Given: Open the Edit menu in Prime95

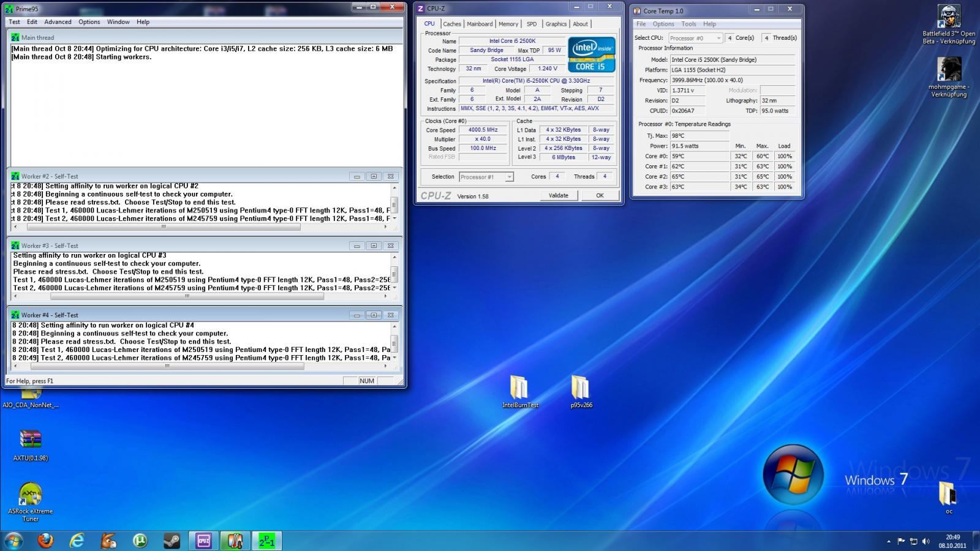Looking at the screenshot, I should point(32,22).
